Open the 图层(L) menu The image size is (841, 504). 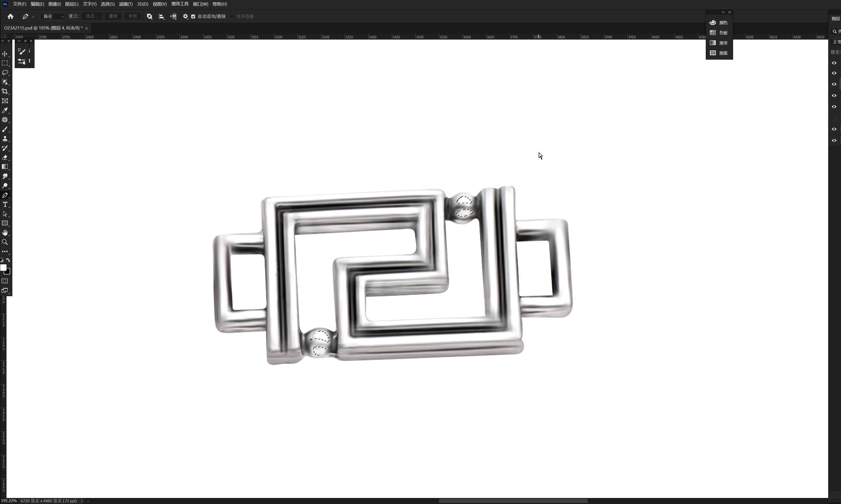pos(71,4)
